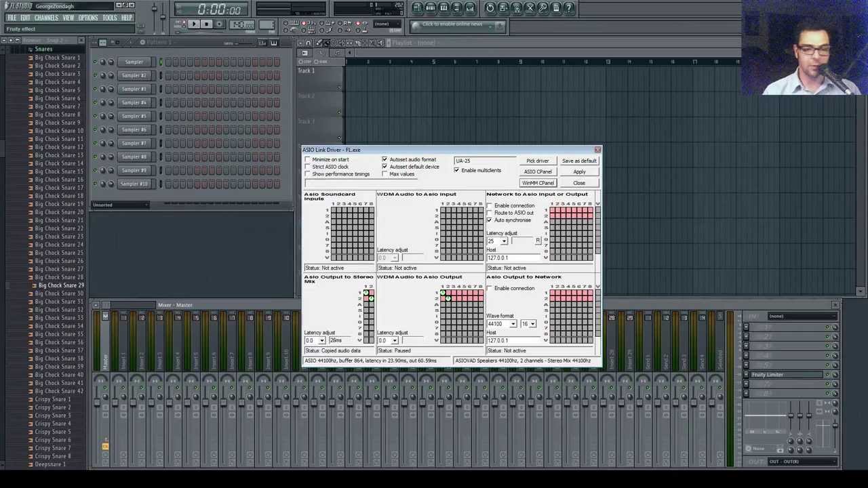Toggle mute LED of first Sampler channel

click(96, 62)
